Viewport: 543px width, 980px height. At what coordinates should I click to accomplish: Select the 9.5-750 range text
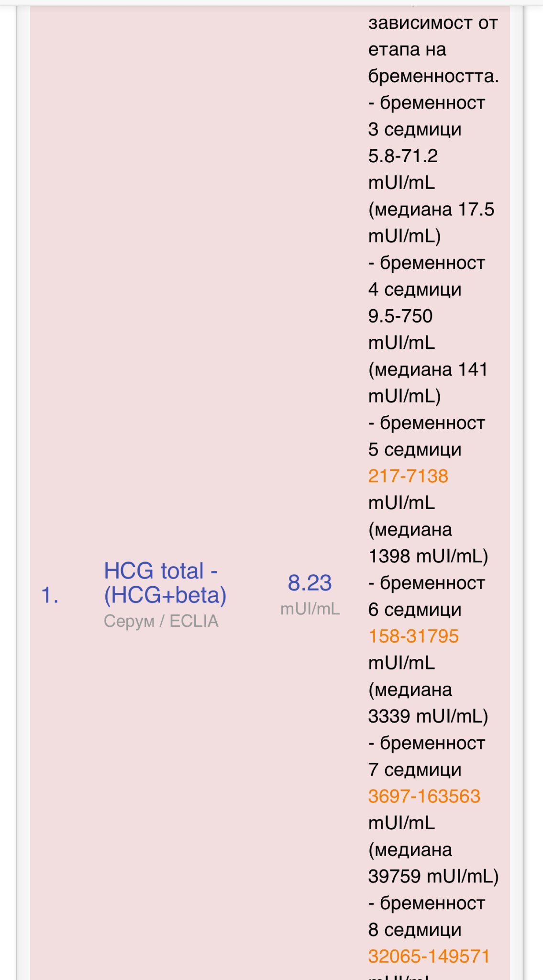(400, 316)
